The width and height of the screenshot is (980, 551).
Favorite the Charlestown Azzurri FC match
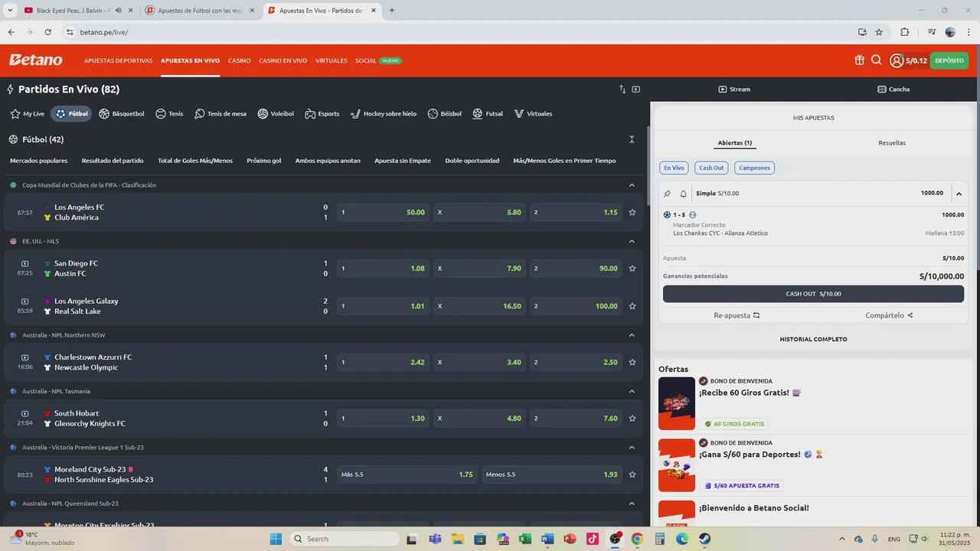(x=632, y=362)
